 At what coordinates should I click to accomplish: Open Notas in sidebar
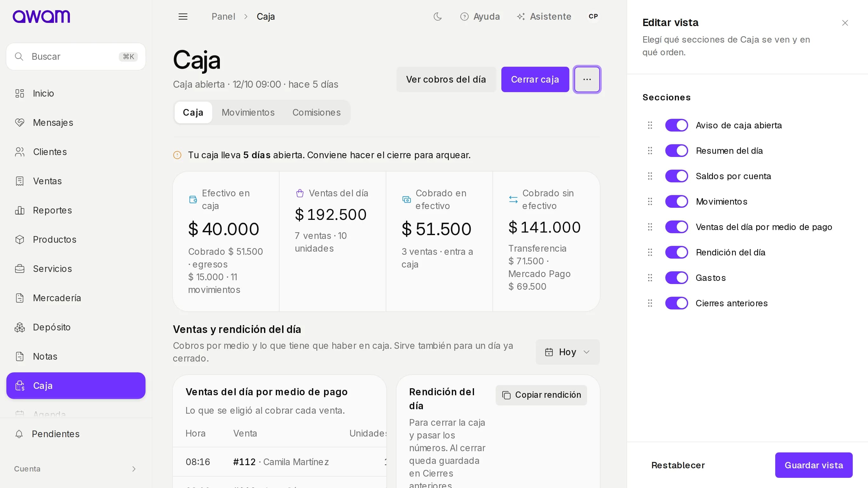tap(76, 356)
